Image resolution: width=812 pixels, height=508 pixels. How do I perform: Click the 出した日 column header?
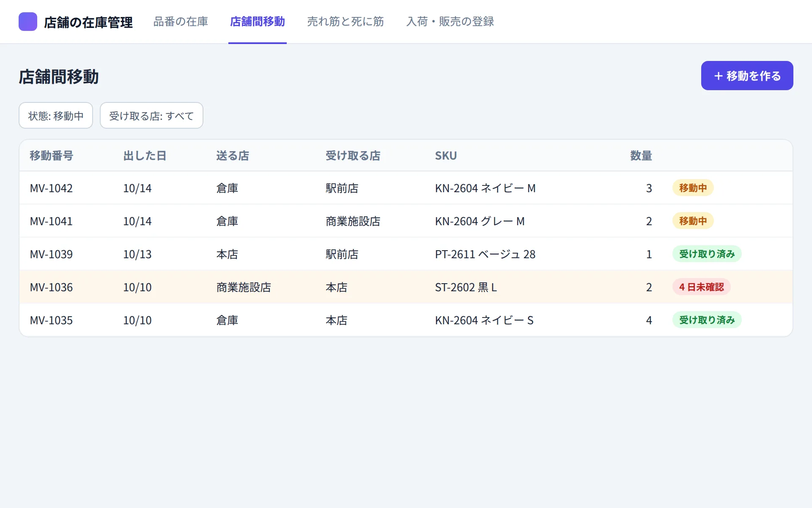click(145, 156)
